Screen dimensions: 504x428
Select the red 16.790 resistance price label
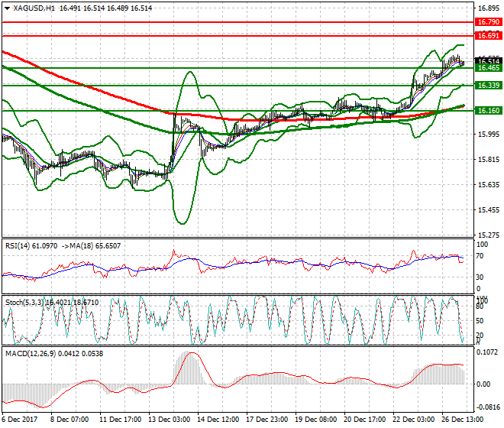tap(489, 22)
